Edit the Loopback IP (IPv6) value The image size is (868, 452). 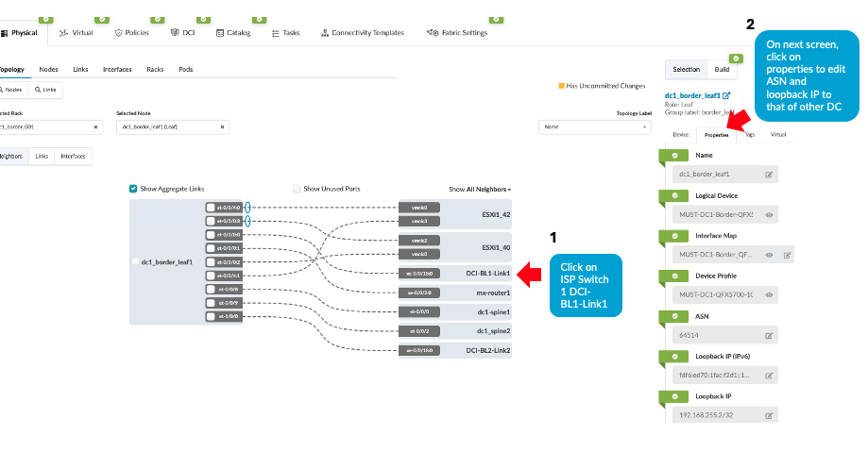(769, 375)
